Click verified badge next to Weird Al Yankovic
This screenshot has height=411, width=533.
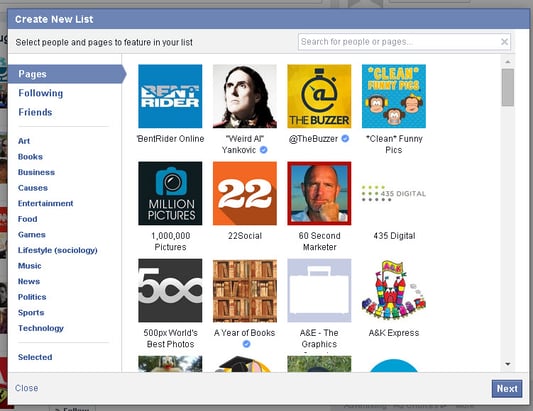[x=263, y=150]
